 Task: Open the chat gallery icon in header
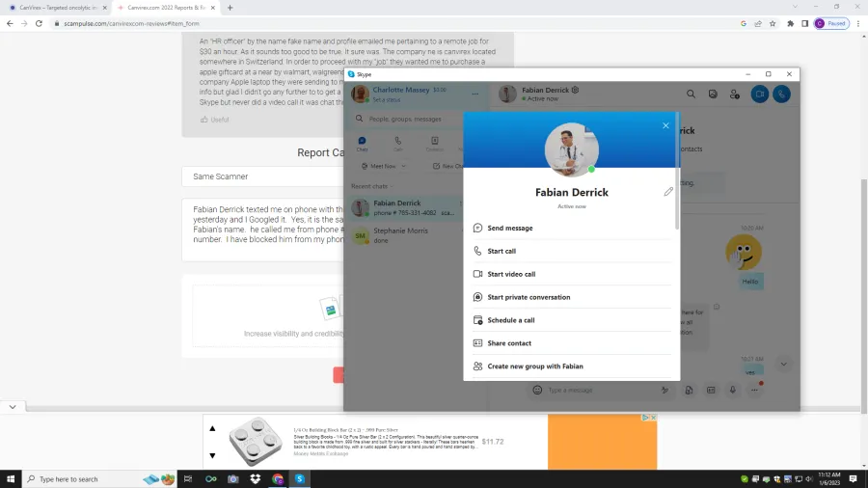click(713, 95)
